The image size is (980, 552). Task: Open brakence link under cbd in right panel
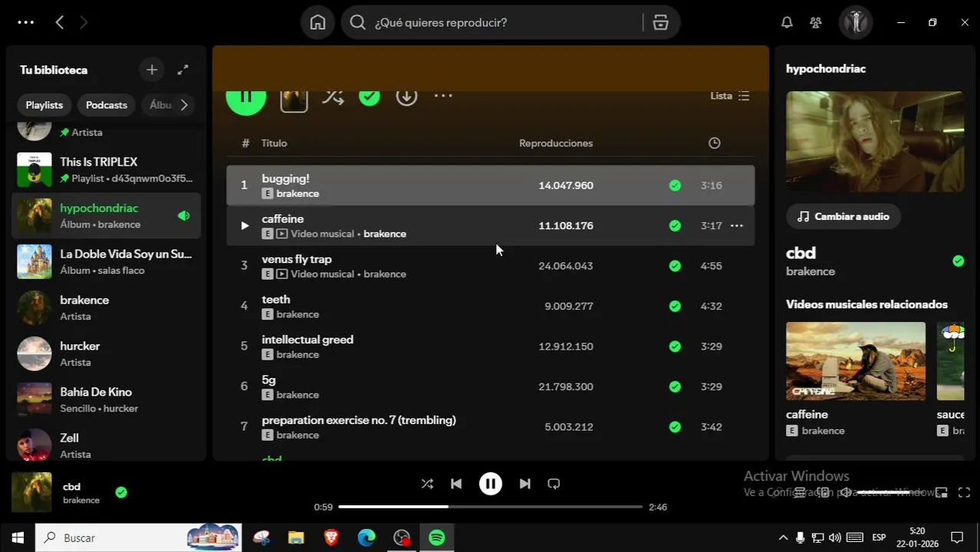811,271
